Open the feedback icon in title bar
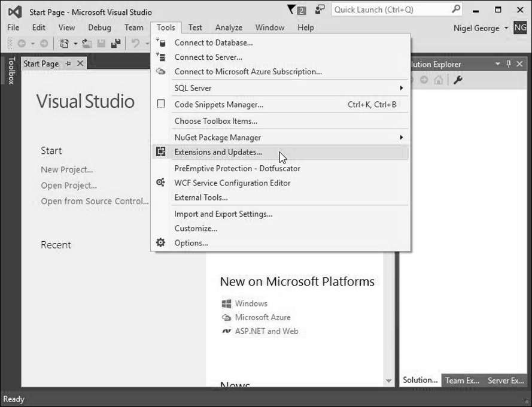Viewport: 532px width, 407px height. 320,10
